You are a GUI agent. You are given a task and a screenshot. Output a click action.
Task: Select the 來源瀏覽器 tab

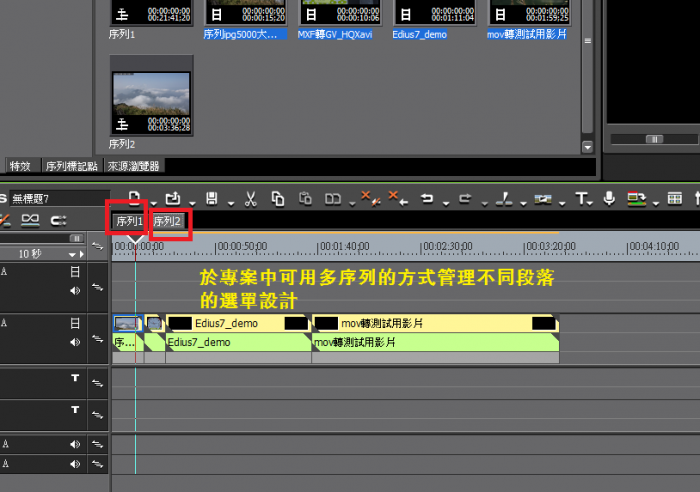coord(134,166)
